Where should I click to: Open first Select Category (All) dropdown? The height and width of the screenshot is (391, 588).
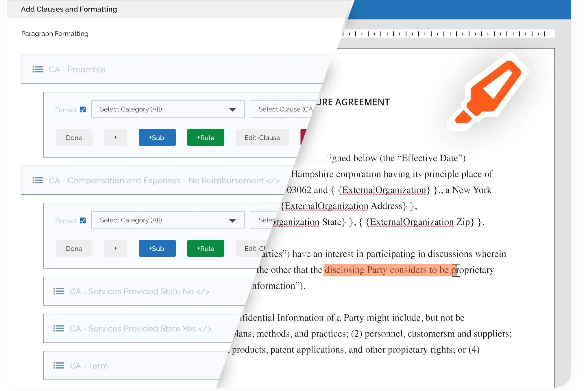click(x=168, y=109)
